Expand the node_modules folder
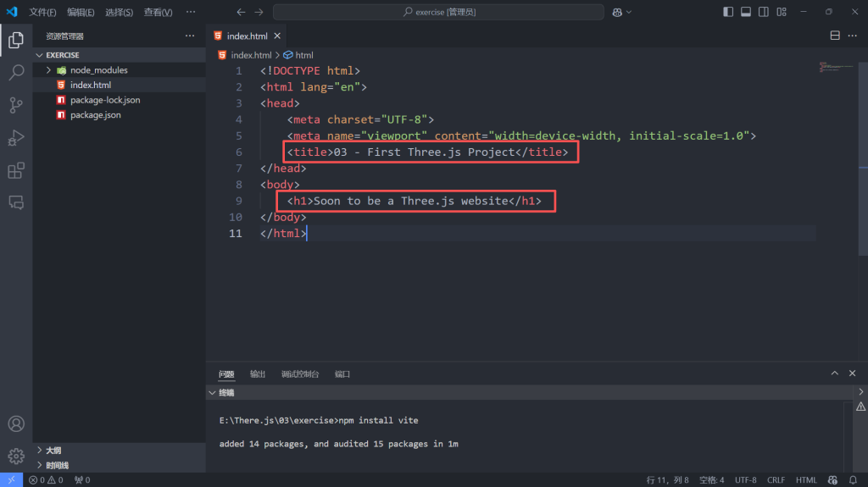 click(x=49, y=70)
